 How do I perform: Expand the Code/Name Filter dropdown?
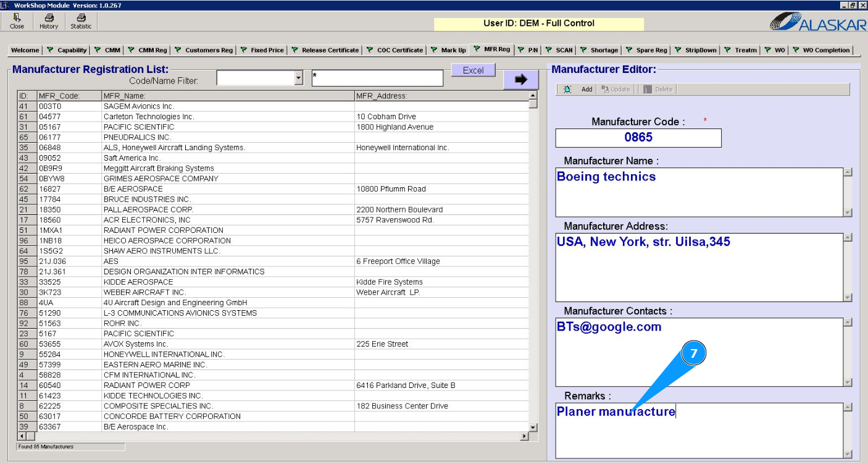[x=299, y=78]
